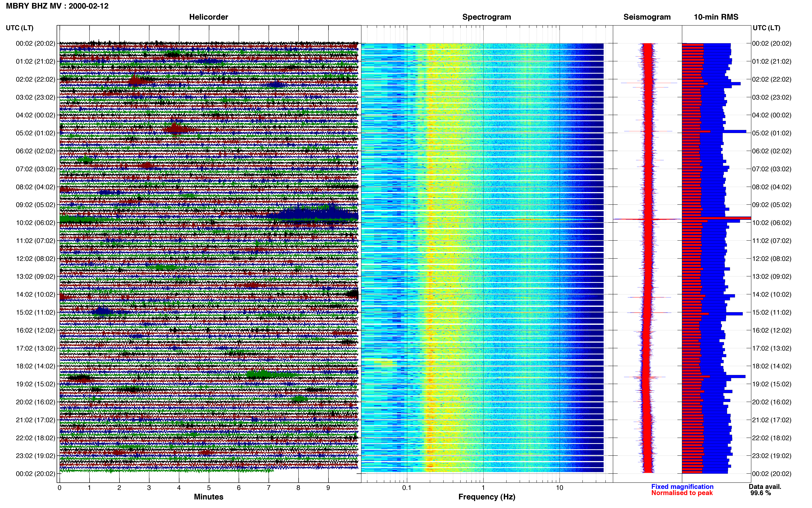Click the "UTC (LT)" label above the Helicorder axis
The height and width of the screenshot is (508, 812).
pos(19,28)
